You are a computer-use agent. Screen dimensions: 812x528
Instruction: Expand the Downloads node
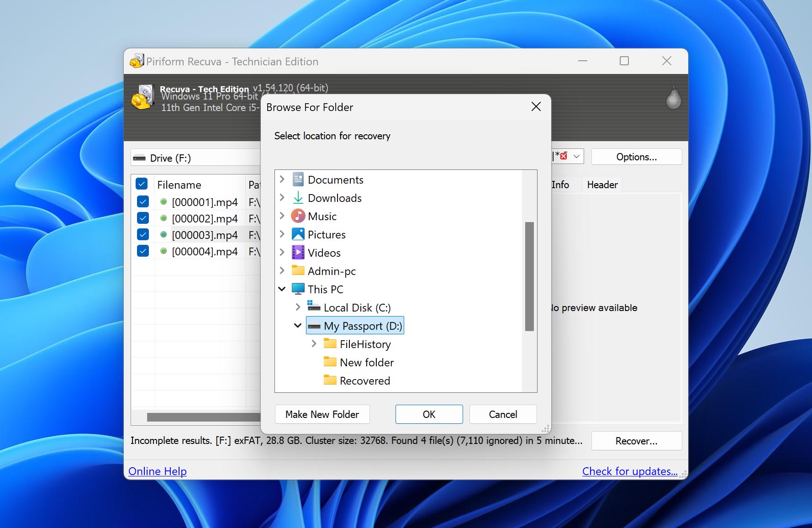pos(282,198)
